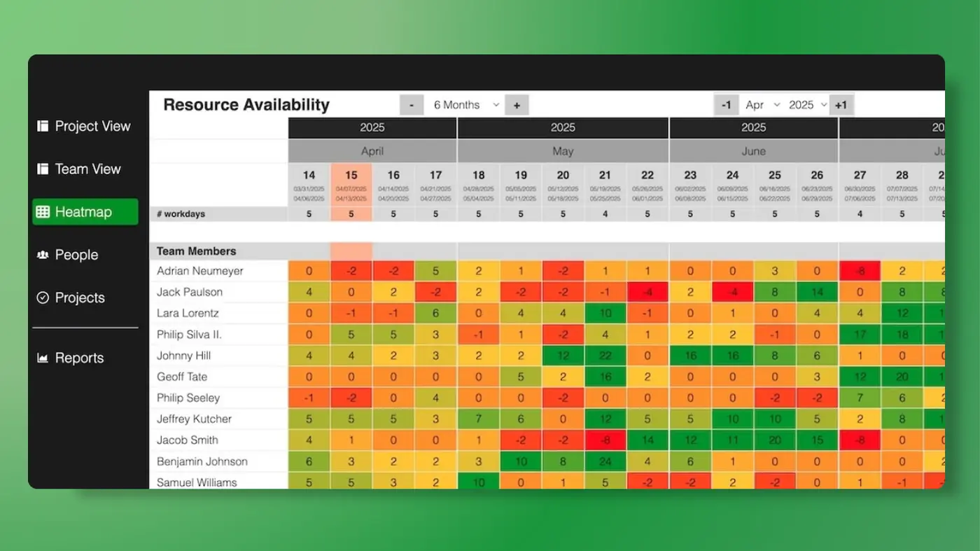The image size is (980, 551).
Task: Select the Project View sidebar icon
Action: coord(43,126)
